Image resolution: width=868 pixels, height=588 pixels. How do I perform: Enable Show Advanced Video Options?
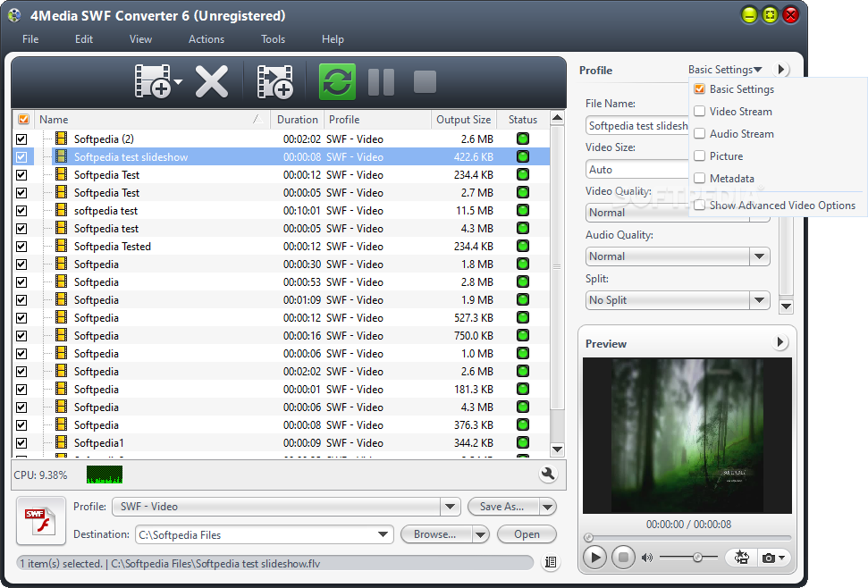(700, 206)
